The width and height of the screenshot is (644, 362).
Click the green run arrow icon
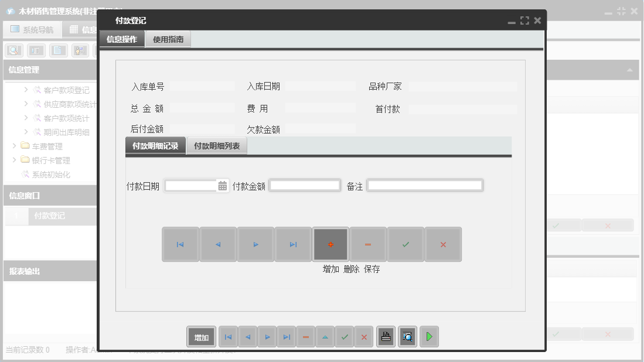click(x=428, y=336)
